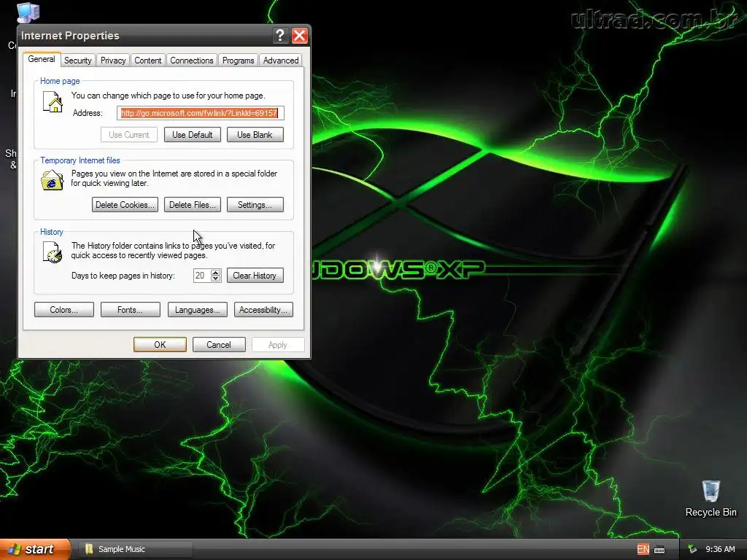Image resolution: width=747 pixels, height=560 pixels.
Task: Open the Accessibility dialog
Action: tap(263, 310)
